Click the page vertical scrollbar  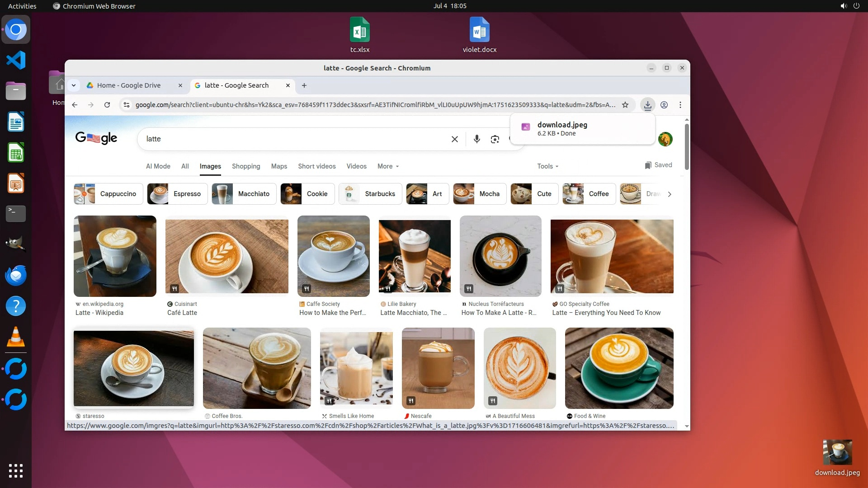(x=687, y=147)
